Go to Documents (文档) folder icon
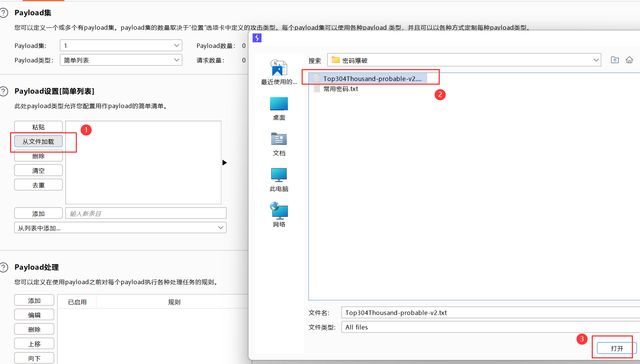 [x=279, y=139]
